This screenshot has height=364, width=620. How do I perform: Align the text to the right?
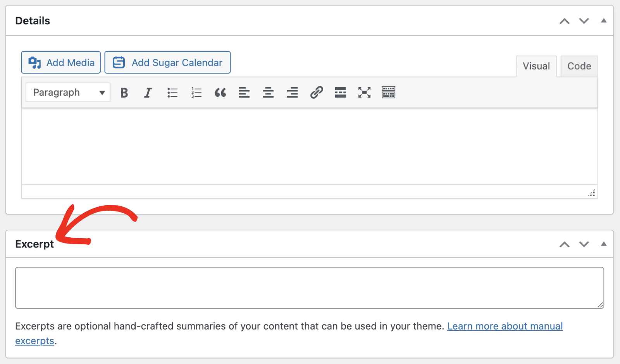[x=292, y=92]
